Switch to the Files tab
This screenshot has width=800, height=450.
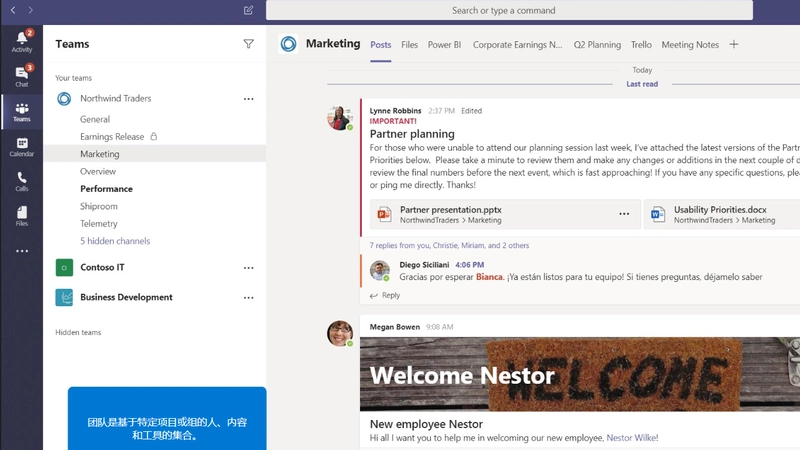click(x=409, y=45)
